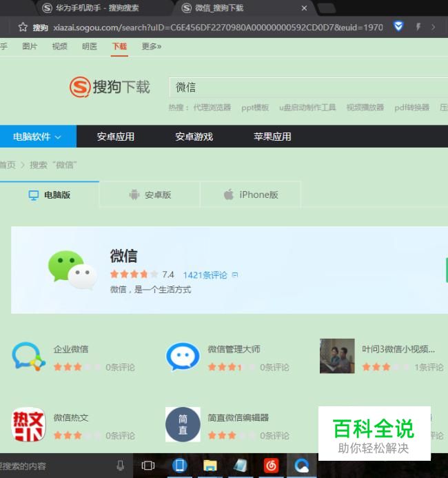Click the comment icon beside 1421条评论

(x=235, y=275)
